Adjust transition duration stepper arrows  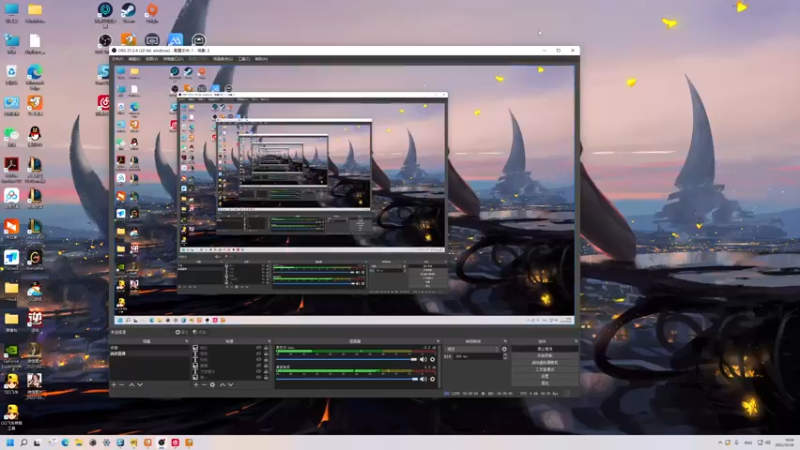[505, 356]
